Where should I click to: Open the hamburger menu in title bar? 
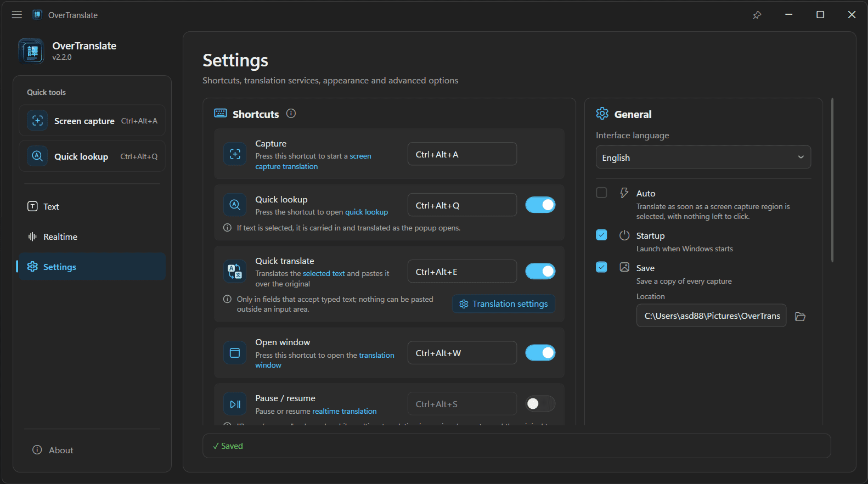click(17, 15)
